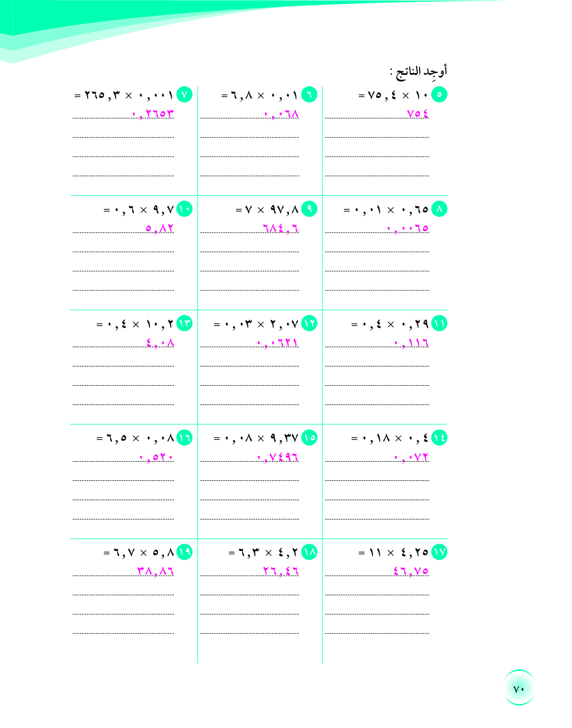The width and height of the screenshot is (572, 728).
Task: Click the equation 6.3 × 4.2
Action: click(263, 552)
